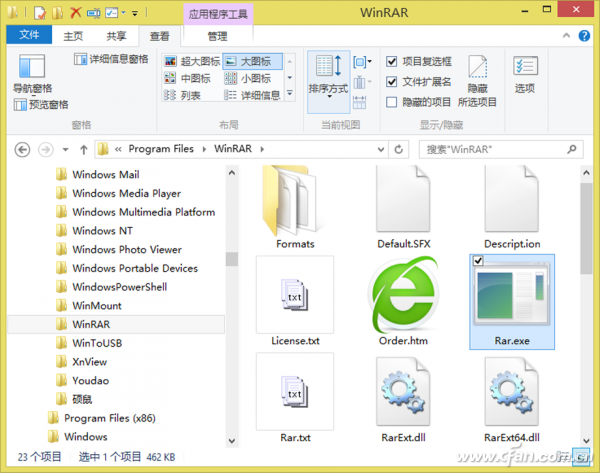The width and height of the screenshot is (600, 473).
Task: Show hidden breadcrumb path chevrons
Action: coord(118,149)
